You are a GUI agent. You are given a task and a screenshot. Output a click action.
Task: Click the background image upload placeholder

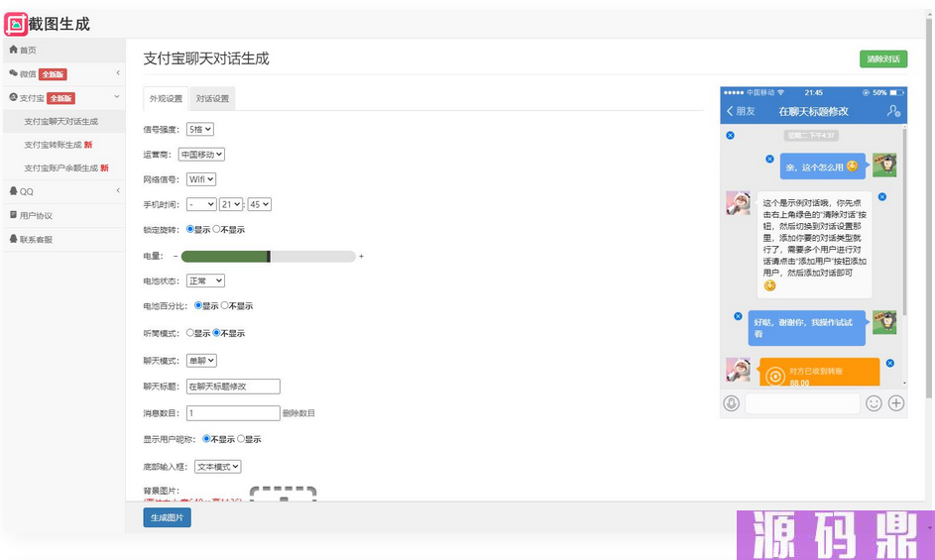[283, 494]
